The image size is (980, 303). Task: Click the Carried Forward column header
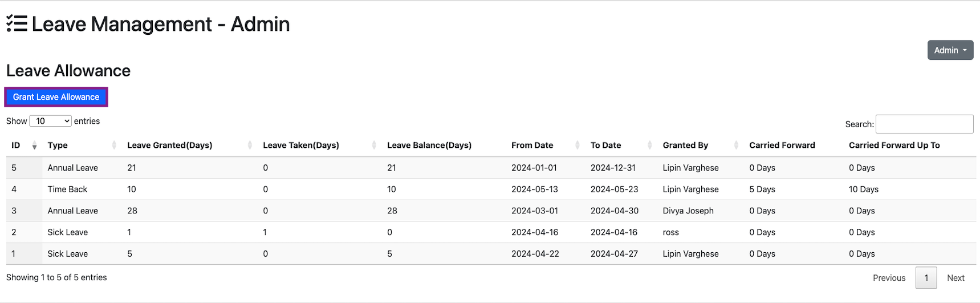pyautogui.click(x=782, y=146)
